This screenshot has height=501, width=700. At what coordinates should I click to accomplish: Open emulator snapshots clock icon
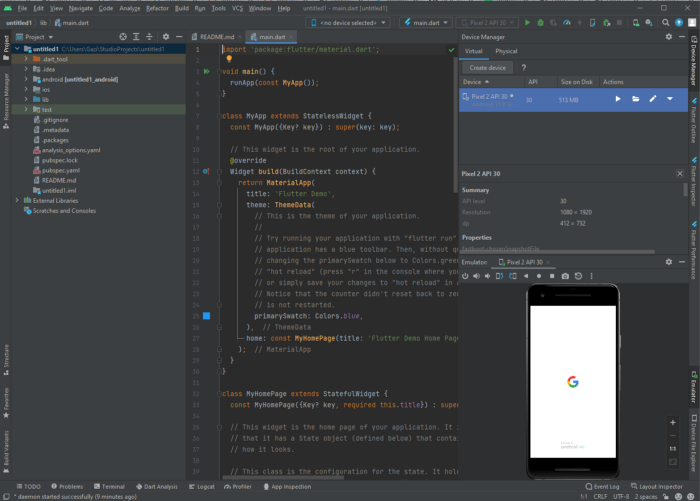[578, 276]
